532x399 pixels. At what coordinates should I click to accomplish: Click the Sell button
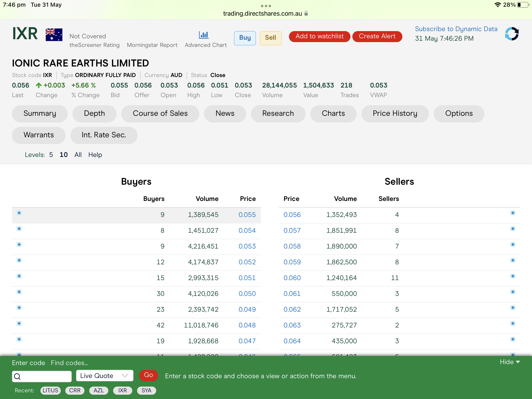271,38
